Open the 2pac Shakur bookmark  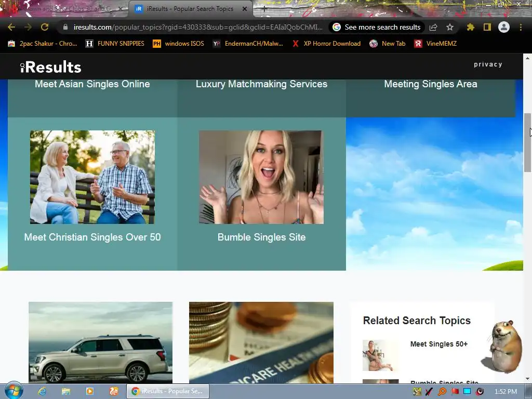pos(43,44)
